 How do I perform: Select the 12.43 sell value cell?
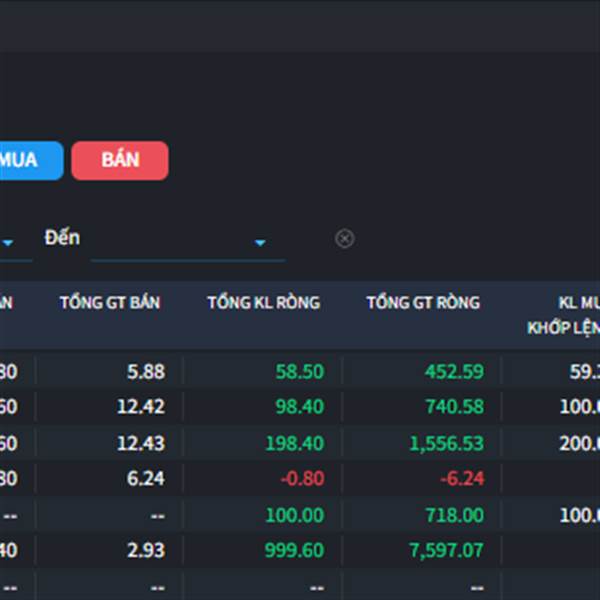coord(141,443)
